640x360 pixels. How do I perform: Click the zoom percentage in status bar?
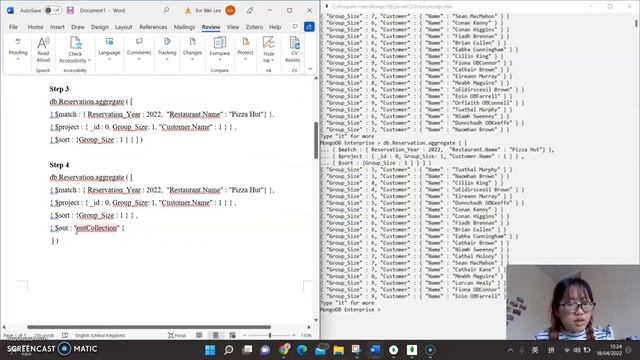(x=307, y=336)
